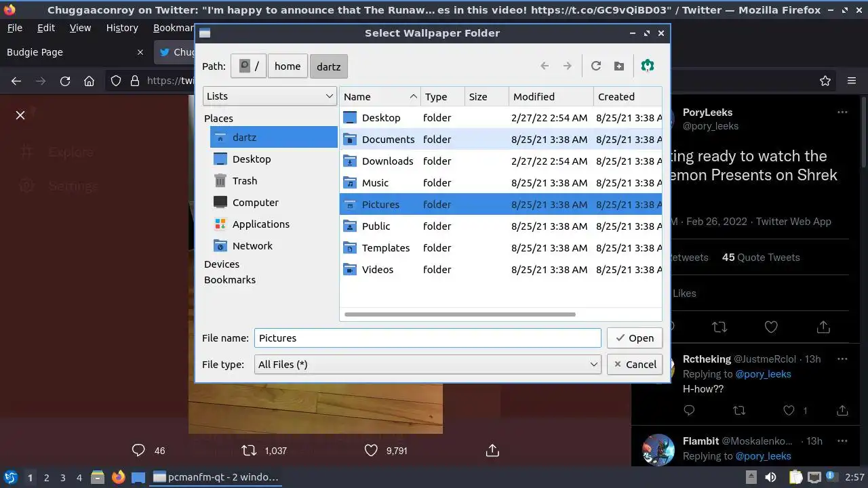The width and height of the screenshot is (868, 488).
Task: Click the retweet icon with 1,037 count
Action: point(250,450)
